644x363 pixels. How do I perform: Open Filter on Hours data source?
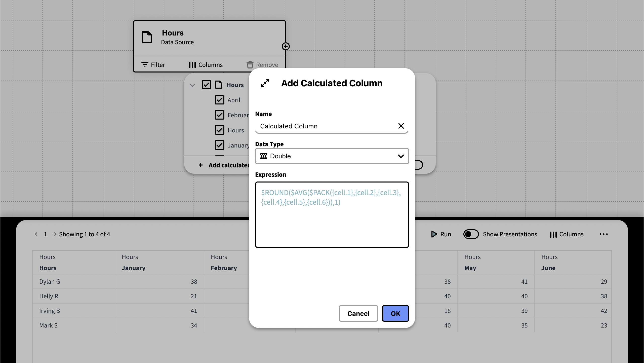point(153,65)
